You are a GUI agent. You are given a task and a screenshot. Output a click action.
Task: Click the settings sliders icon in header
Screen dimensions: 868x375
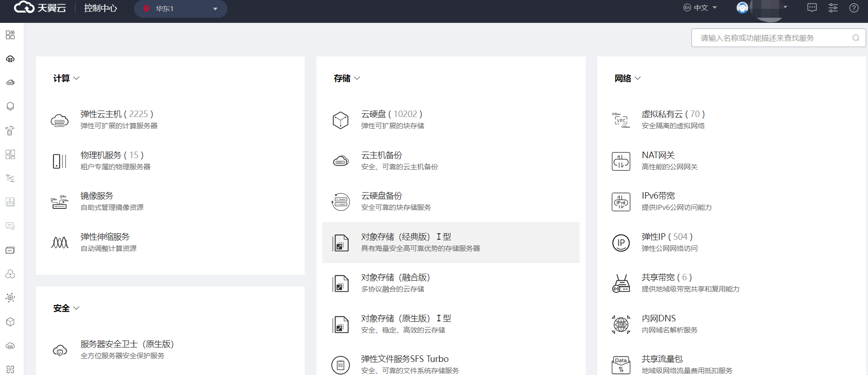coord(833,8)
